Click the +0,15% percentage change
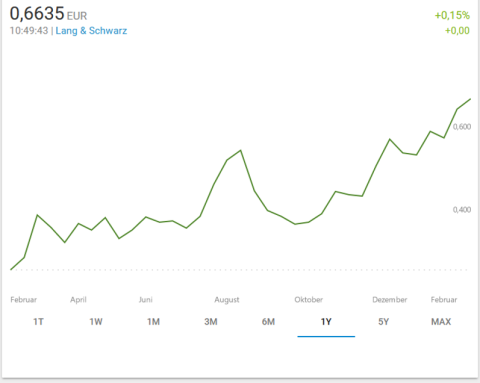480x383 pixels. [452, 15]
